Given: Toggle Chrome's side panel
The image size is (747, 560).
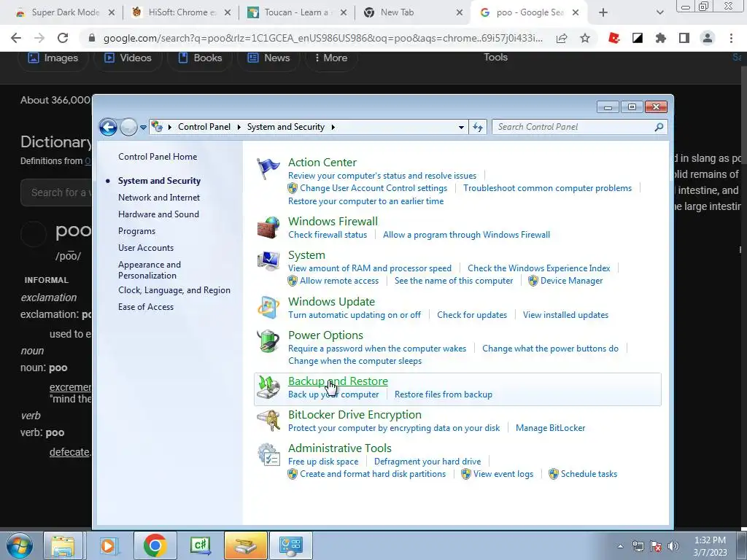Looking at the screenshot, I should [684, 38].
